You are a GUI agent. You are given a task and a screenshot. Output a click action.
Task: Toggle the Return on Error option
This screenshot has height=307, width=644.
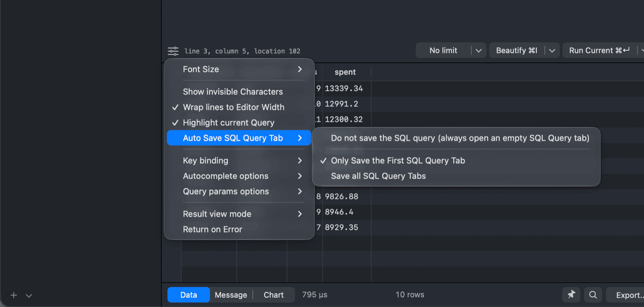pos(239,229)
